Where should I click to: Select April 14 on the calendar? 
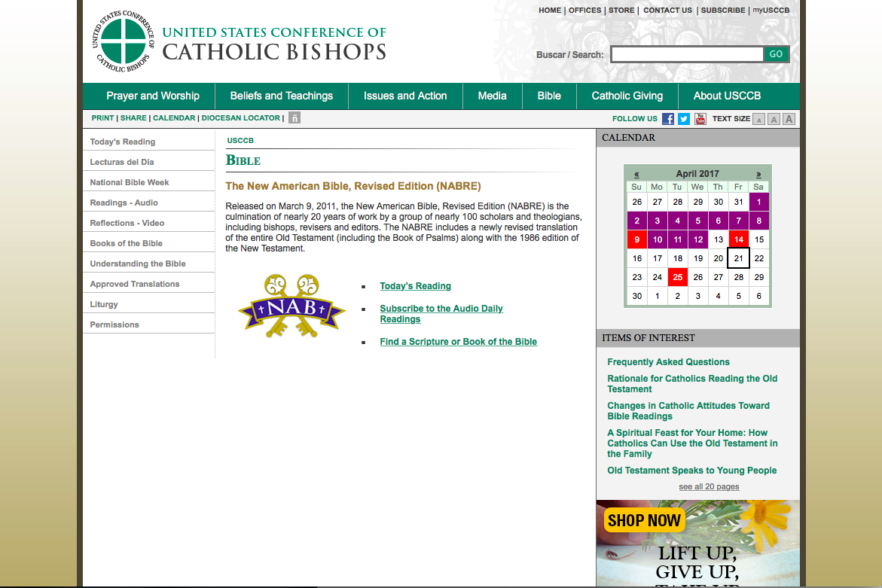[x=739, y=239]
